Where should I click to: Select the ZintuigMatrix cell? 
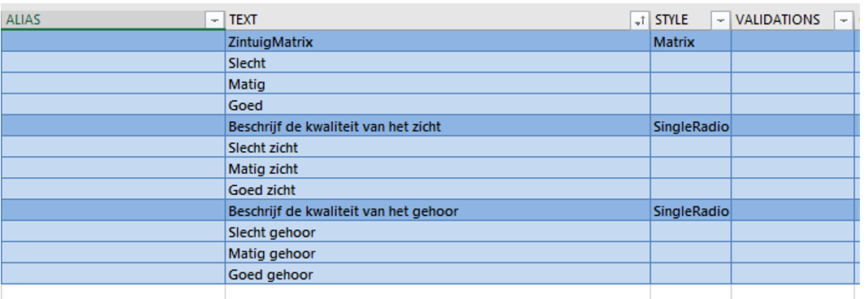tap(438, 41)
